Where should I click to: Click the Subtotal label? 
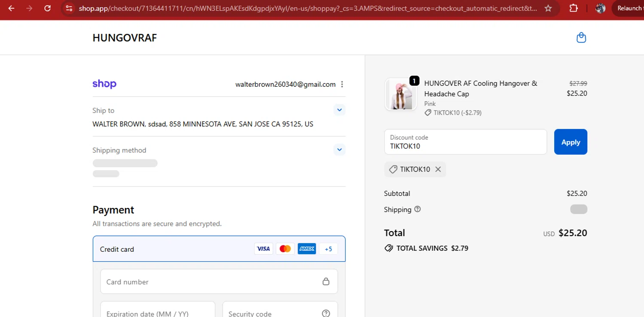point(397,193)
